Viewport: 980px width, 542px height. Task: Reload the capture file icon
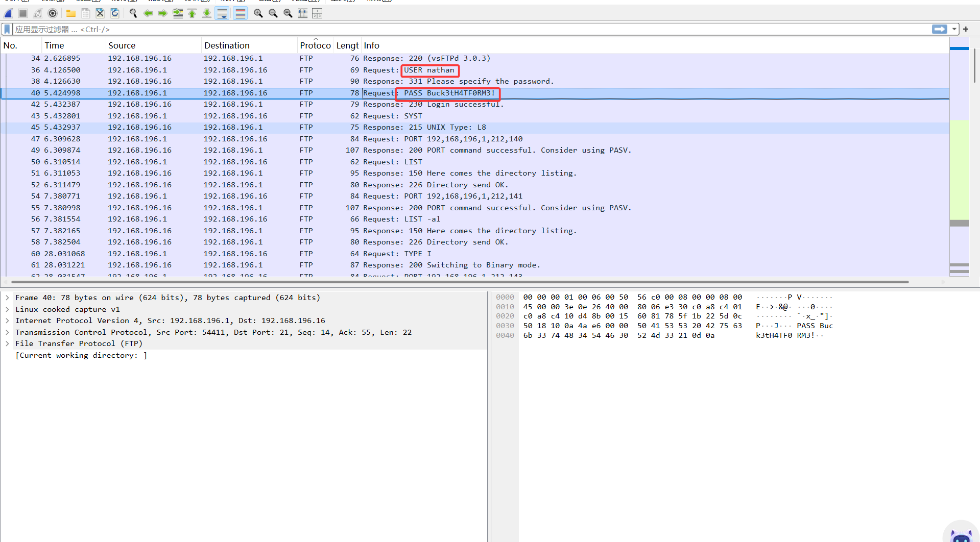tap(115, 13)
